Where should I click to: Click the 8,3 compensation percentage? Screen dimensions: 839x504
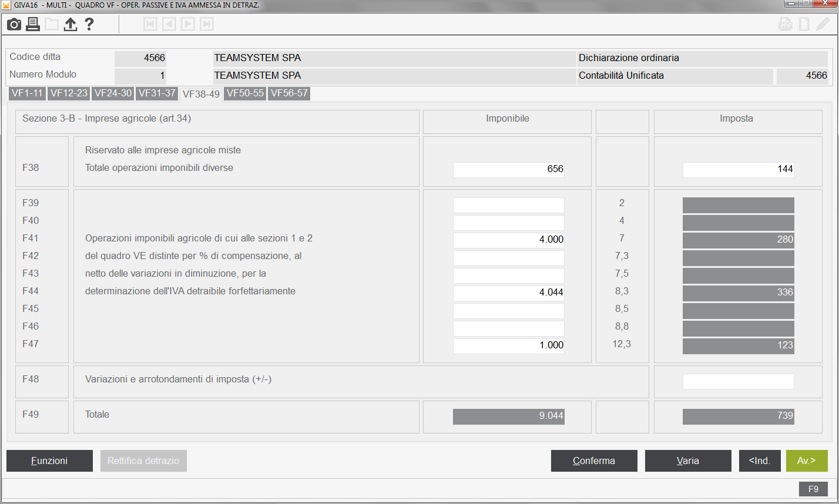click(622, 291)
